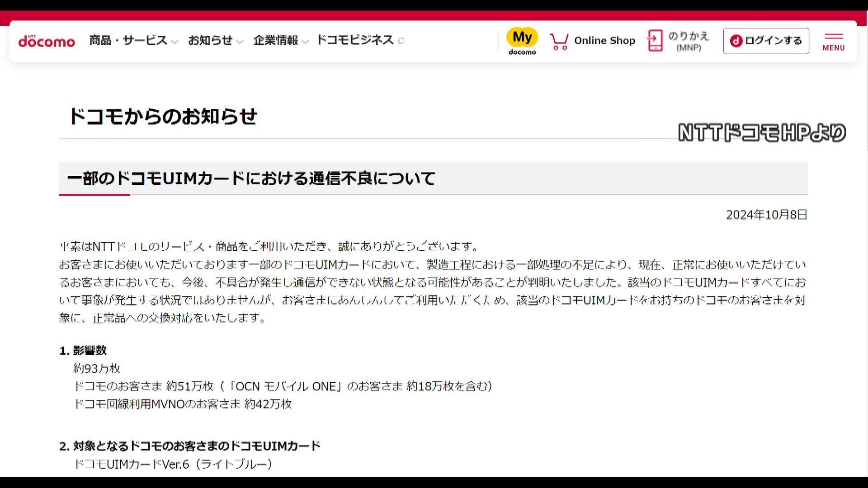Click the line ドコモ回線利用MVNOのお客さま 約42万枚
868x488 pixels.
pyautogui.click(x=183, y=404)
